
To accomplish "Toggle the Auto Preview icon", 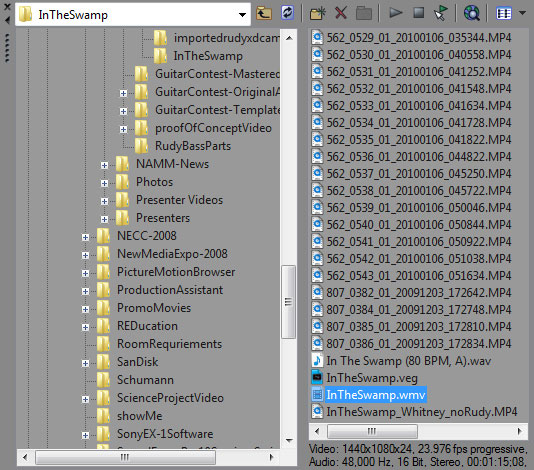I will coord(442,13).
